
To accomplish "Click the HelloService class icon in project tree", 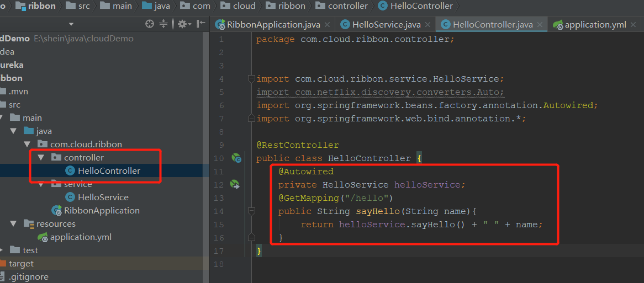I will coord(70,197).
